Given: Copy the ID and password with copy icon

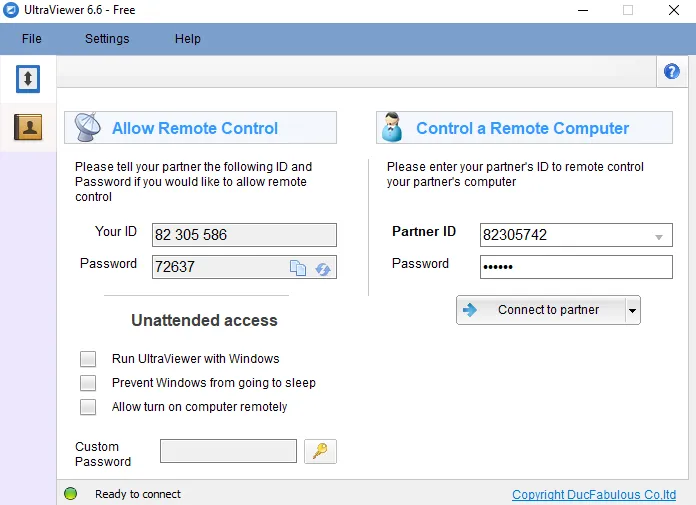Looking at the screenshot, I should [298, 267].
